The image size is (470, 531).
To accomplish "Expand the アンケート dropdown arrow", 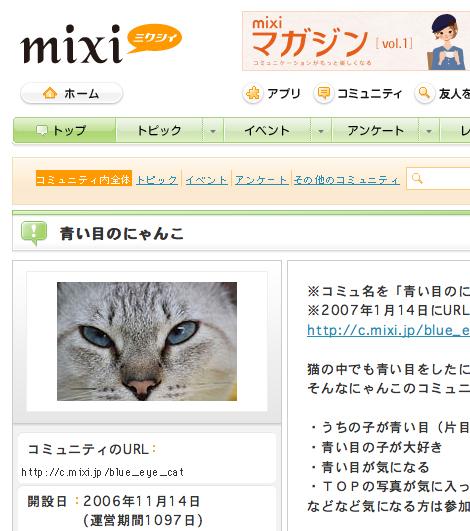I will pos(429,131).
